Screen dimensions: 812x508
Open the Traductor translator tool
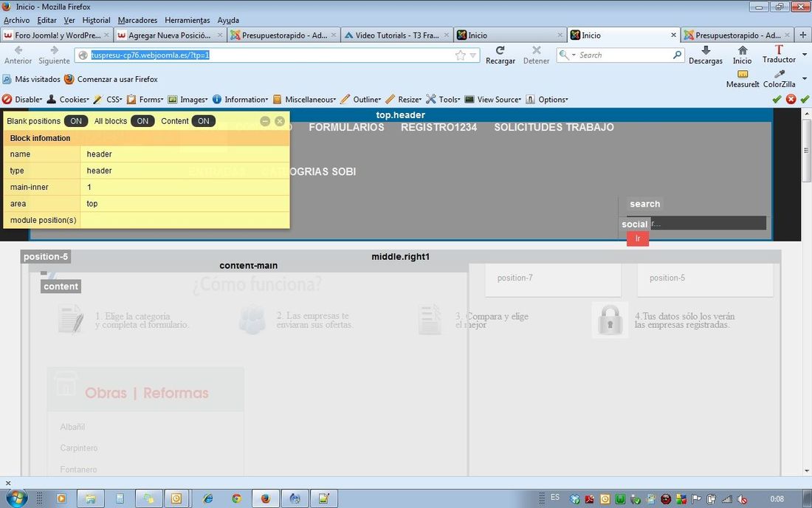[x=779, y=54]
